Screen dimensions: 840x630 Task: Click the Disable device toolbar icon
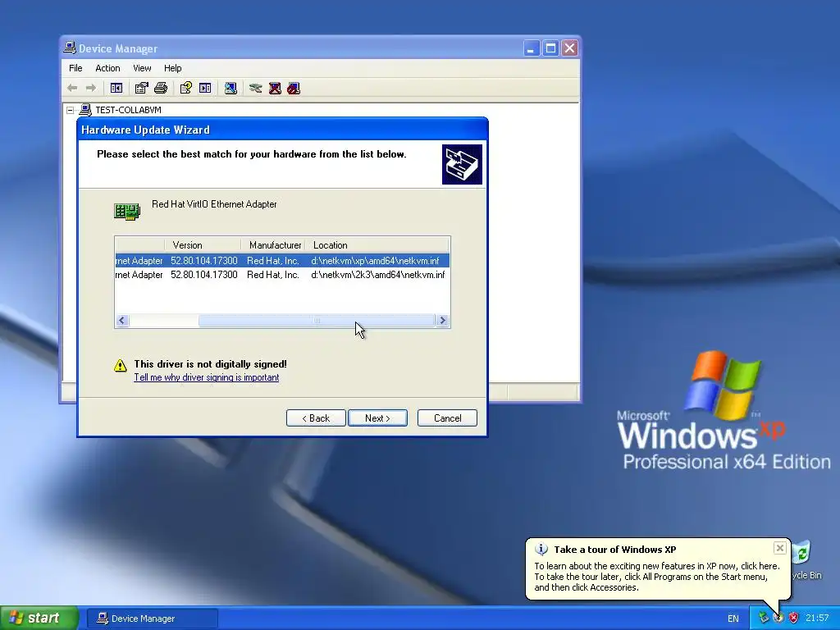tap(294, 88)
